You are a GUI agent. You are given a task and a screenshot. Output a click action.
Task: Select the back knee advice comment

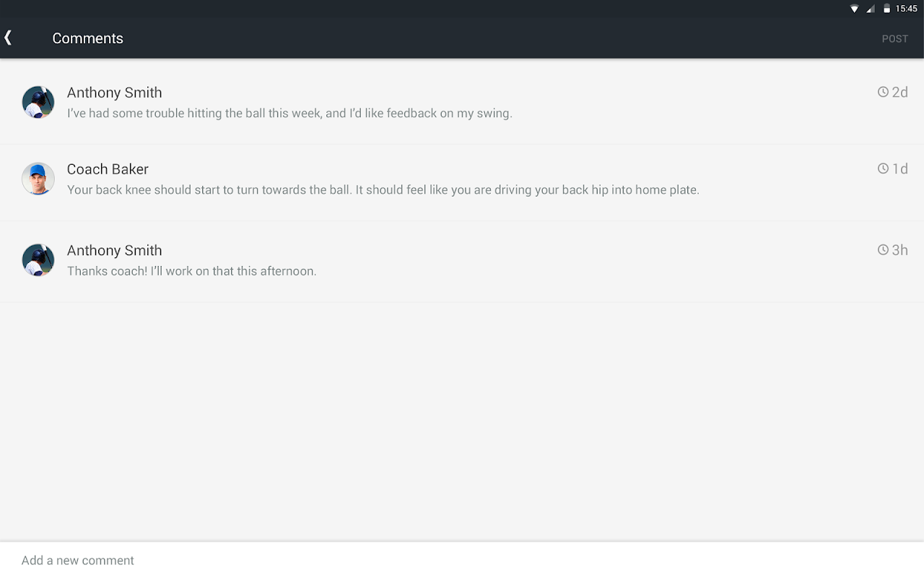[x=383, y=190]
